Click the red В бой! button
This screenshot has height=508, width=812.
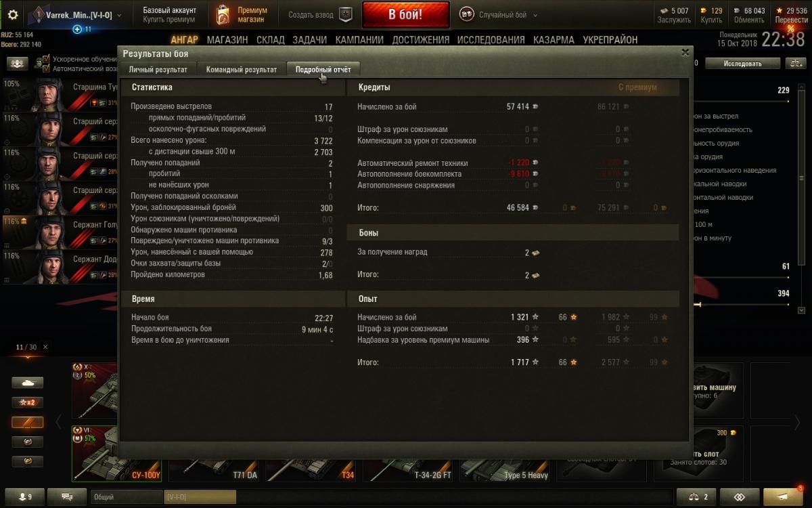(x=405, y=15)
